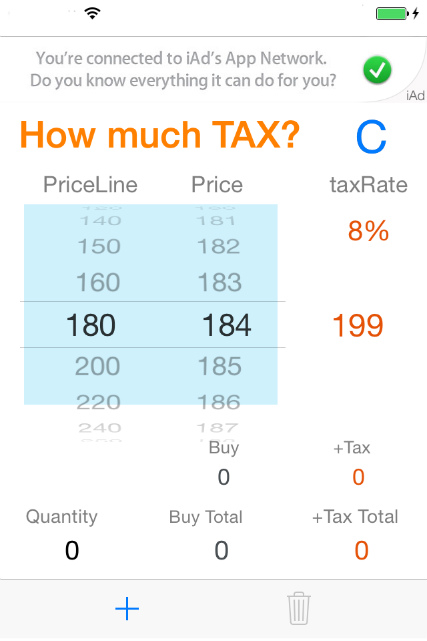
Task: Tap the +Tax Total value
Action: pos(361,551)
